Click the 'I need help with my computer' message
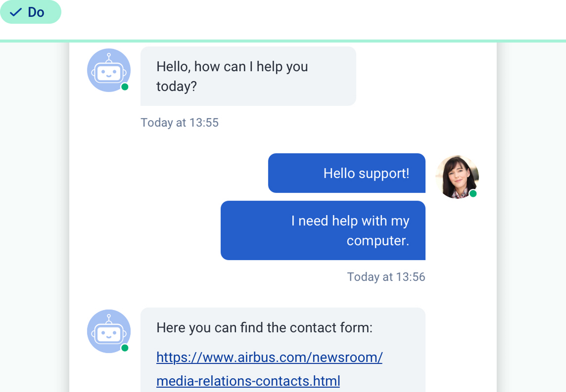This screenshot has height=392, width=566. click(322, 230)
